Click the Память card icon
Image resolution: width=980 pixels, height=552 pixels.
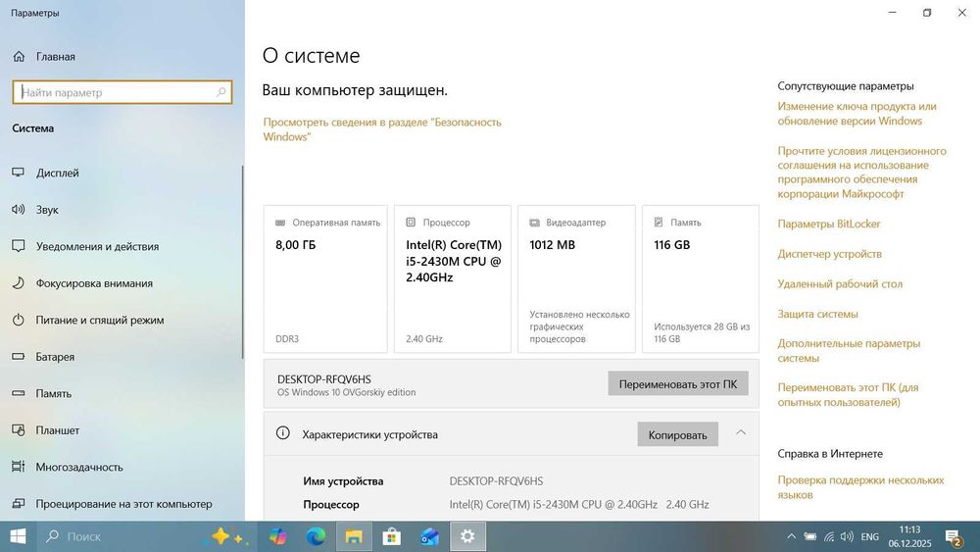click(659, 223)
